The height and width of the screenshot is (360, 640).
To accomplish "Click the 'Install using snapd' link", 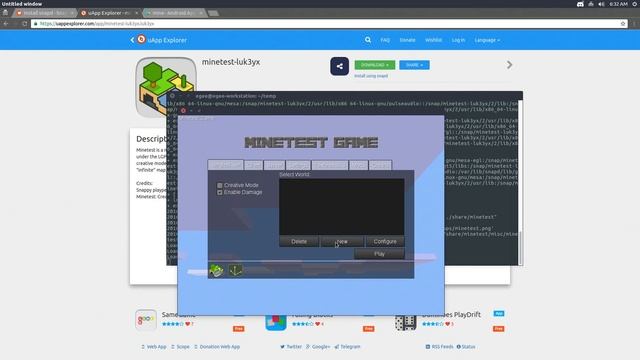I will point(371,76).
